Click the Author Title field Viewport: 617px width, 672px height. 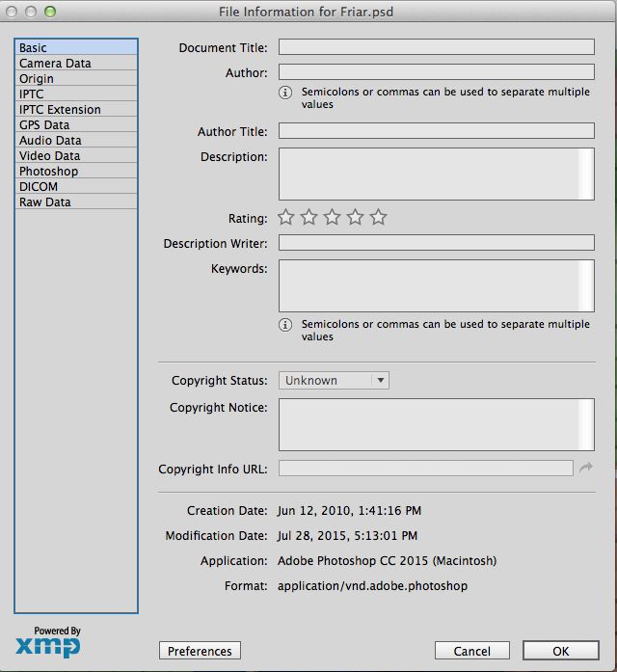[436, 130]
